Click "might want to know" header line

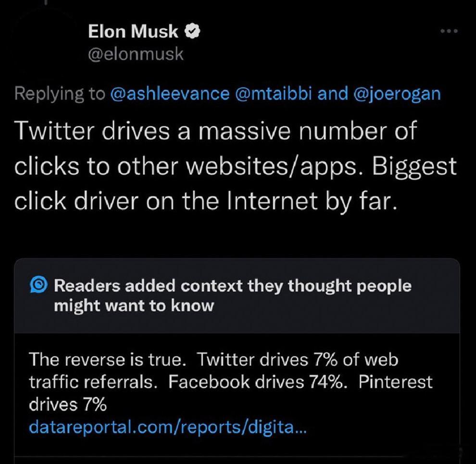pos(134,305)
